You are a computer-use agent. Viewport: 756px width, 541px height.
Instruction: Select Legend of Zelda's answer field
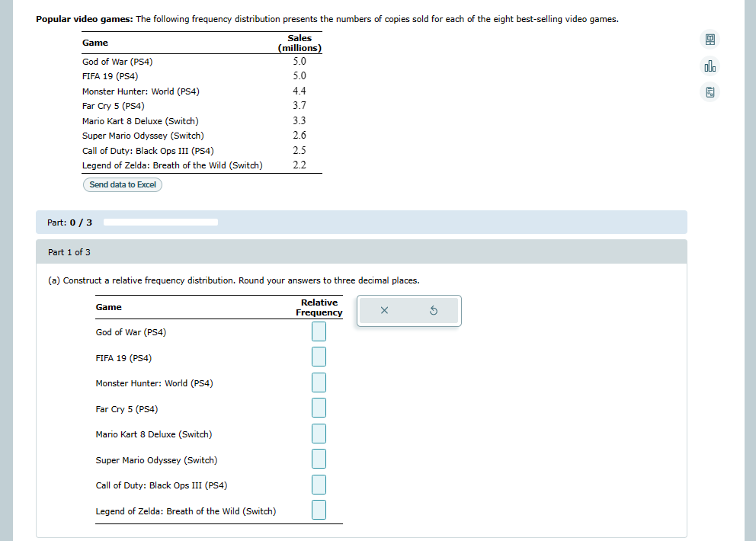pos(318,509)
